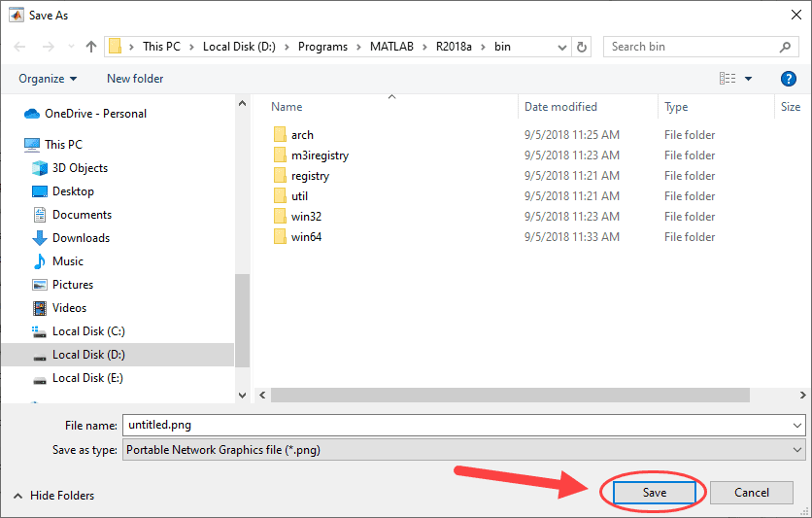Viewport: 812px width, 518px height.
Task: Click the Forward navigation arrow
Action: click(49, 47)
